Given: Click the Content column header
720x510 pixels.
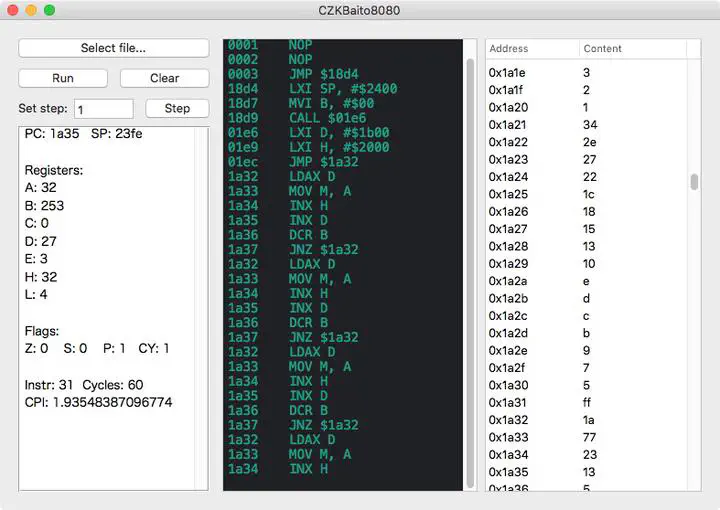Looking at the screenshot, I should (630, 48).
